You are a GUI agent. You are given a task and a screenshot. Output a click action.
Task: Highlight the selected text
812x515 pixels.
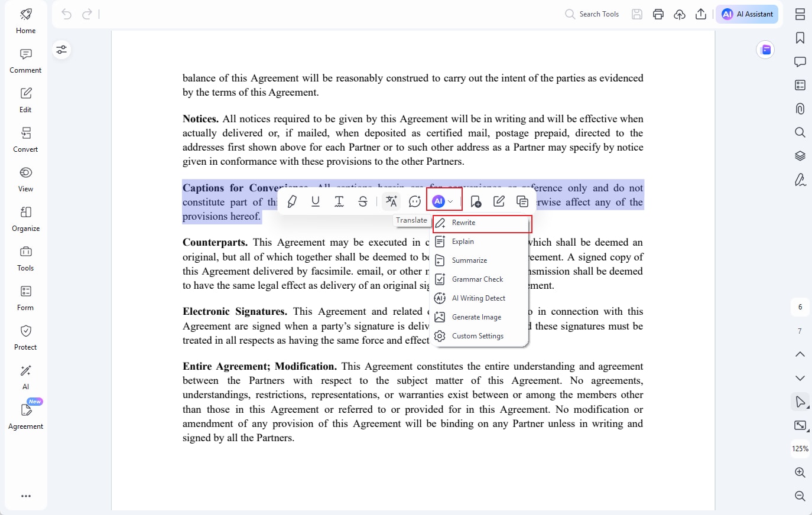[x=292, y=201]
